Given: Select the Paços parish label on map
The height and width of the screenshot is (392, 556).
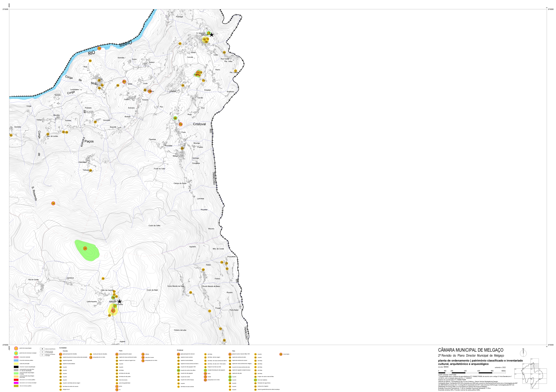Looking at the screenshot, I should (x=89, y=141).
